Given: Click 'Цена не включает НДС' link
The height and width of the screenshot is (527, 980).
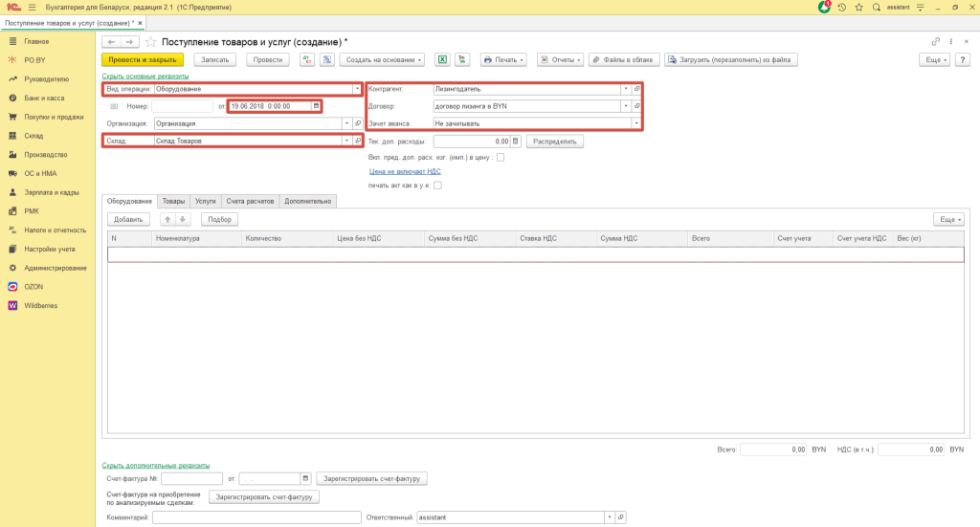Looking at the screenshot, I should click(x=405, y=171).
